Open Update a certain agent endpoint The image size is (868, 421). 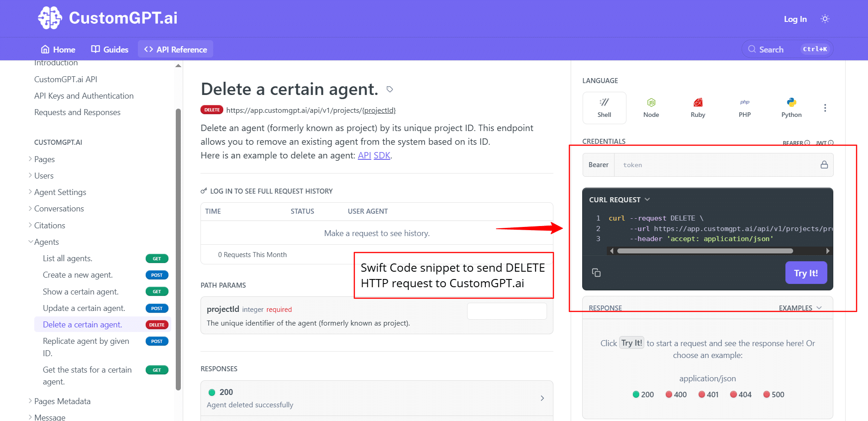(x=84, y=308)
